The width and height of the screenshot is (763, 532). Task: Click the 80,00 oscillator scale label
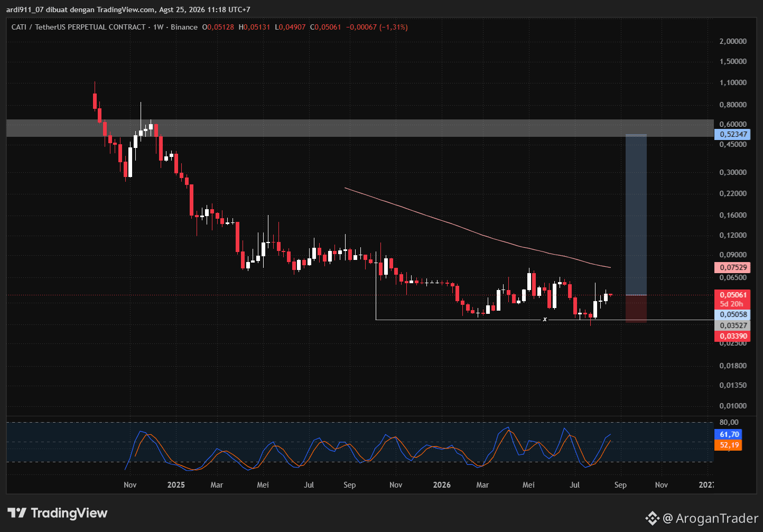pyautogui.click(x=729, y=422)
